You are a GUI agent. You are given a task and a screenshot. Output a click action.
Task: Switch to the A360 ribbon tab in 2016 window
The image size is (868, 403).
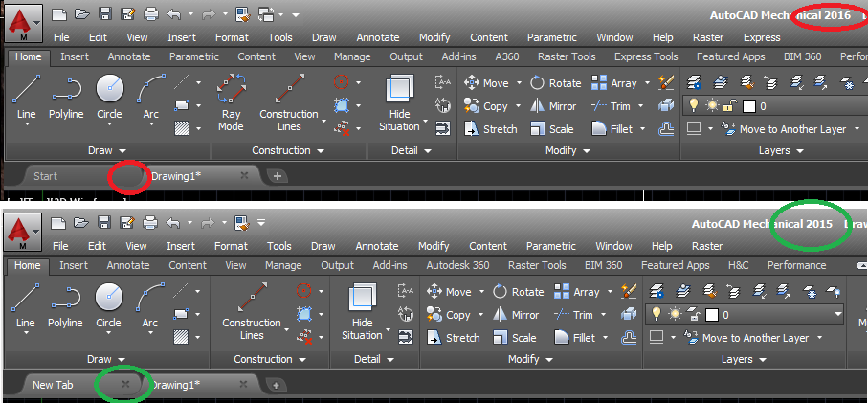pos(507,56)
